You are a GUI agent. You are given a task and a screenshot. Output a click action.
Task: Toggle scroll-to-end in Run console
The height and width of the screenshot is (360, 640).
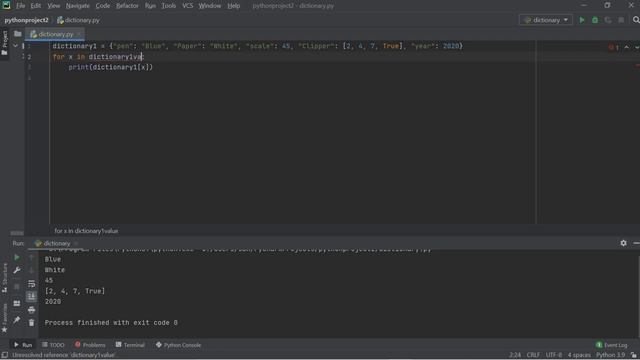pyautogui.click(x=31, y=296)
